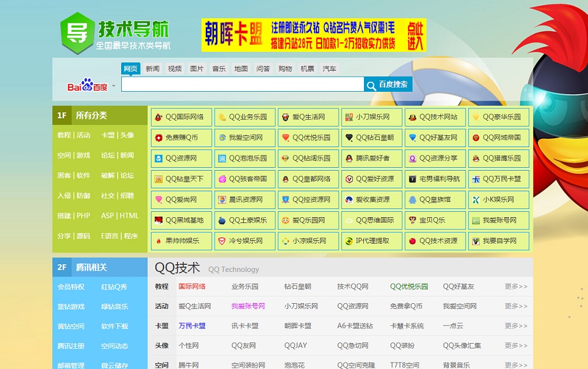Image resolution: width=588 pixels, height=369 pixels.
Task: Switch to the 机票 search tab
Action: [x=308, y=69]
